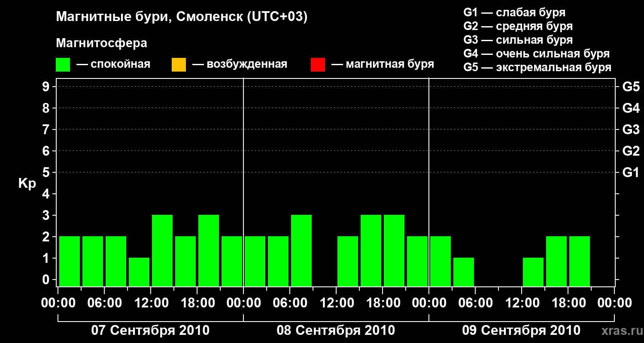Click the 'G2' label on right axis
644x343 pixels.
click(631, 151)
